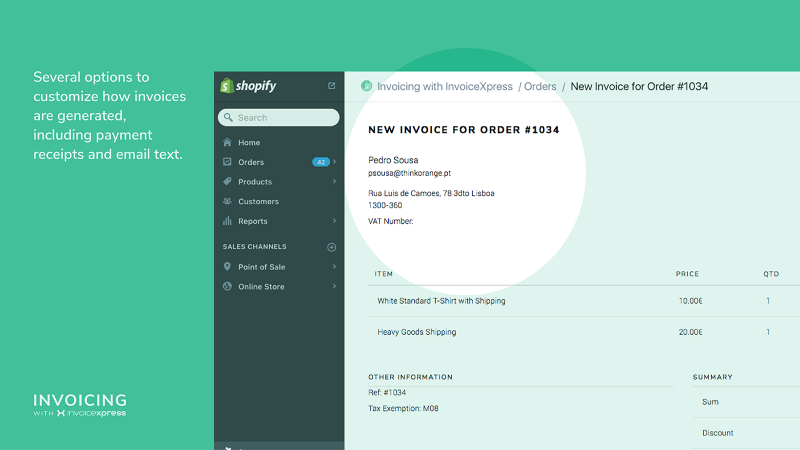Click the Customers people icon

tap(227, 201)
